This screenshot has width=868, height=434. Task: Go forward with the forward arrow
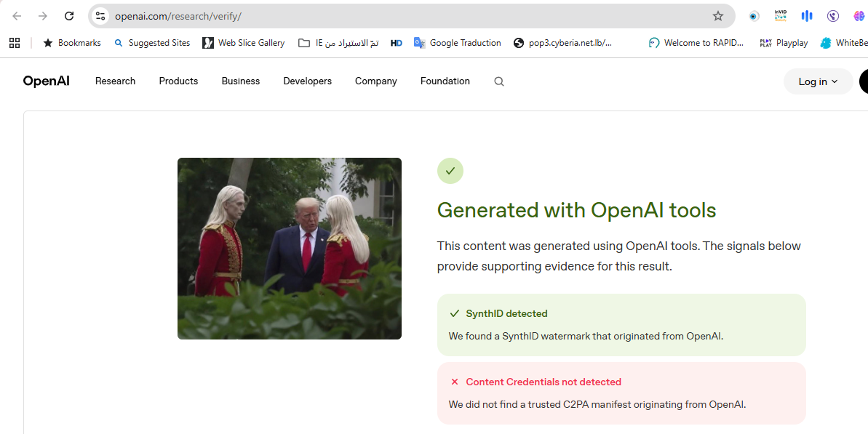[x=43, y=16]
